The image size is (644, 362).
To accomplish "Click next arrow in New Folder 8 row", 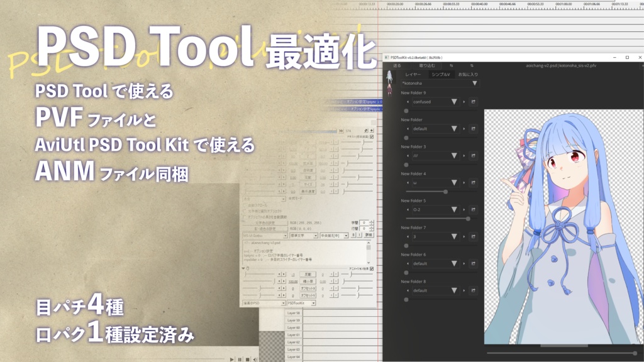I will click(464, 290).
